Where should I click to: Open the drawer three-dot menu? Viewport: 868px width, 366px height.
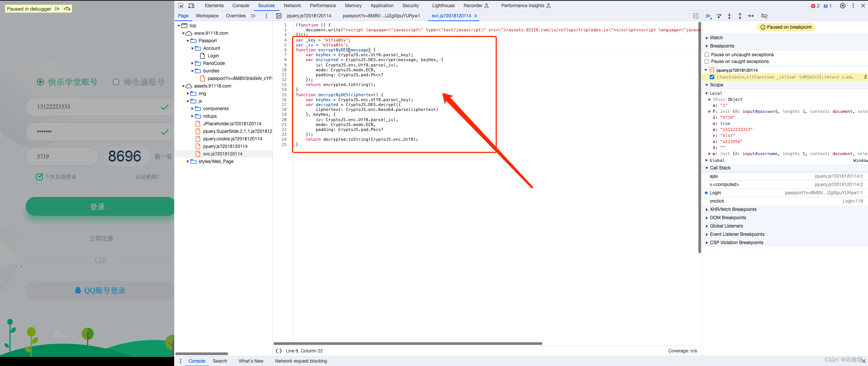point(181,361)
